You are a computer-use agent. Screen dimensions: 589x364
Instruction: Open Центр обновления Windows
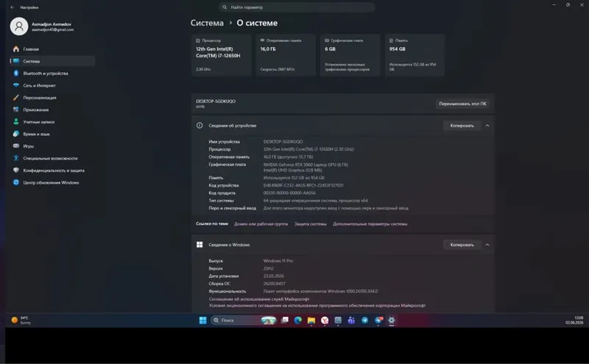pyautogui.click(x=52, y=182)
